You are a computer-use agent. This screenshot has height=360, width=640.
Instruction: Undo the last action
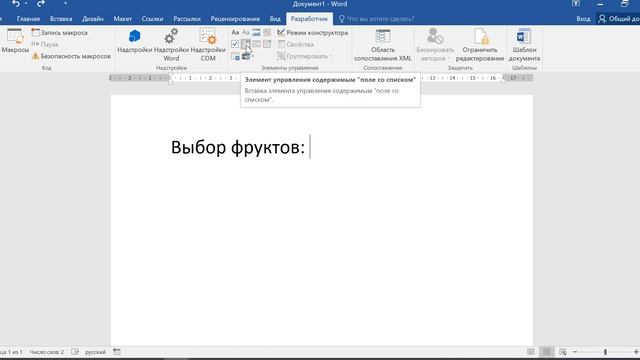[16, 4]
